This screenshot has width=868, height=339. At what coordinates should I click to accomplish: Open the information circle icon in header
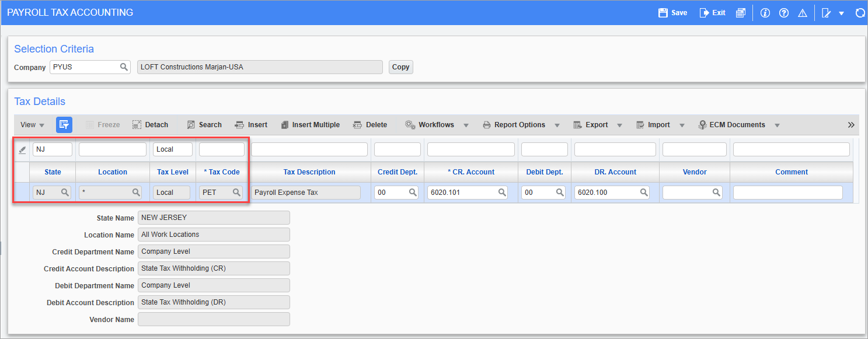point(765,13)
